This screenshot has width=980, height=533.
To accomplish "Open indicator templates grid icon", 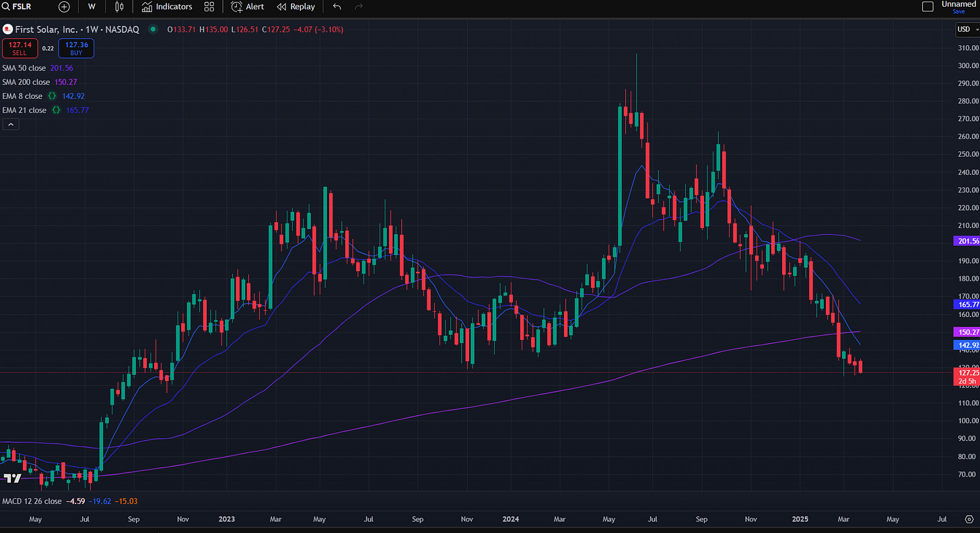I will 209,7.
